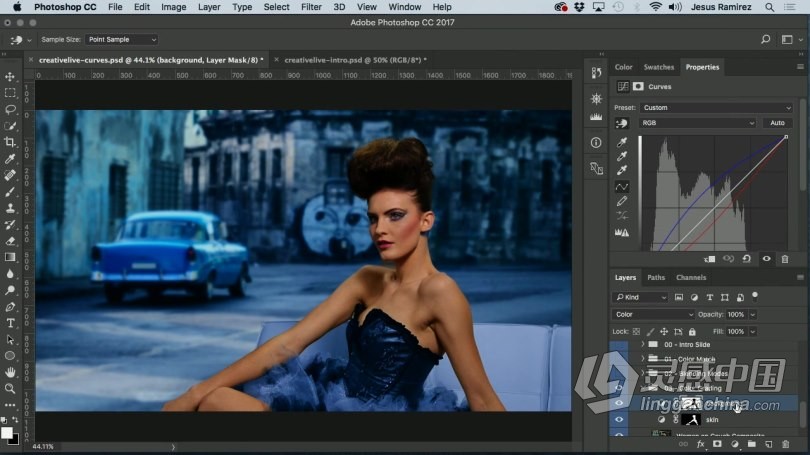Switch to the Channels tab

691,278
